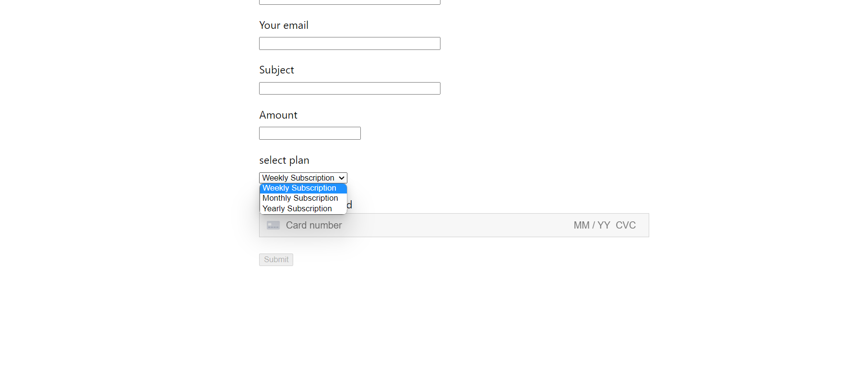Click the Amount input field

click(309, 133)
